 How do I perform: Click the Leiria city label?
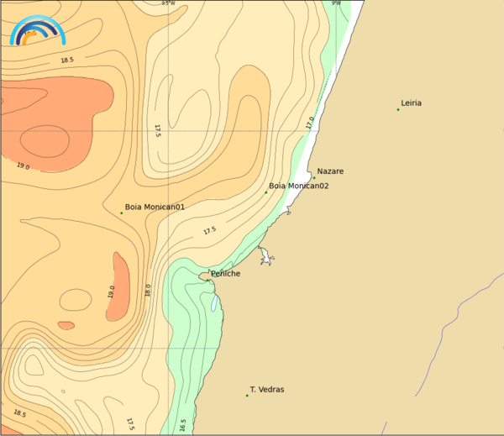412,103
